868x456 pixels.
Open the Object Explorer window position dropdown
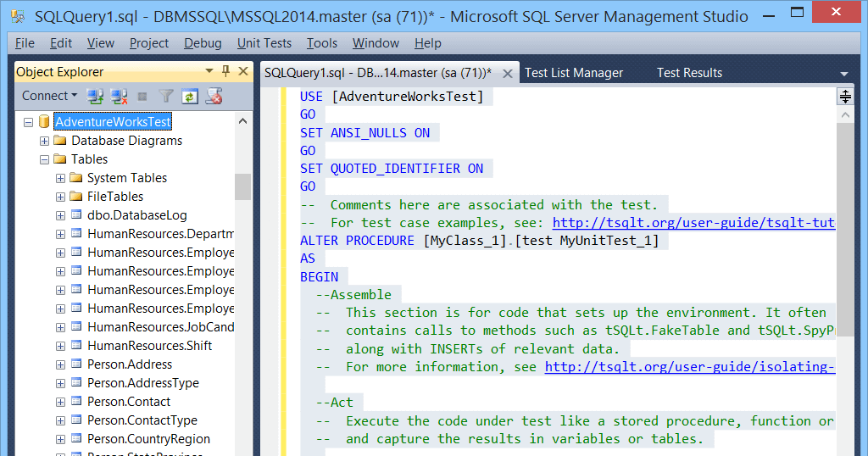pyautogui.click(x=209, y=71)
